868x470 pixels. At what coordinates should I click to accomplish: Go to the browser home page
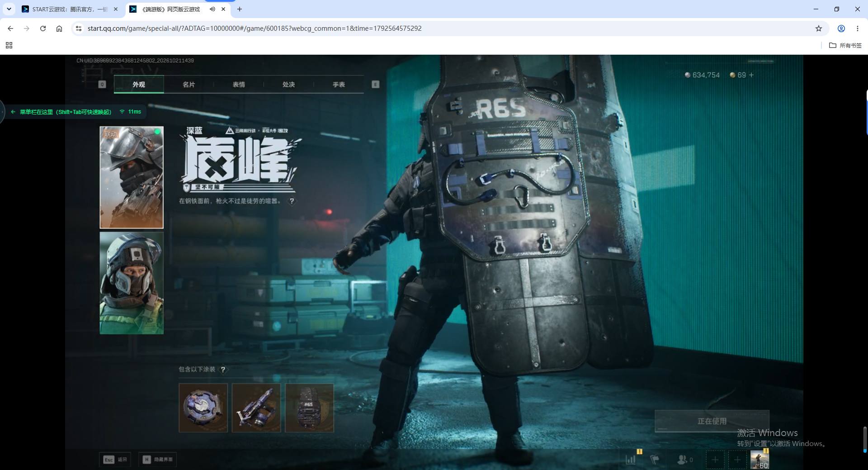(x=59, y=28)
